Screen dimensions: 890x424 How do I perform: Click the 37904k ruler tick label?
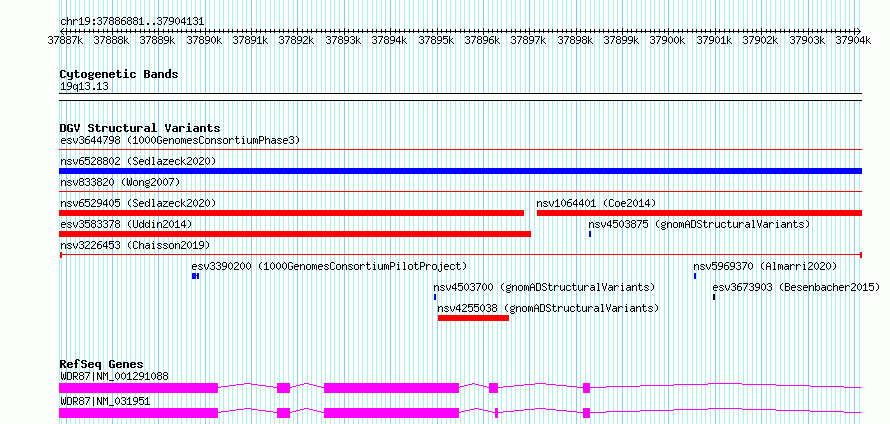[853, 40]
